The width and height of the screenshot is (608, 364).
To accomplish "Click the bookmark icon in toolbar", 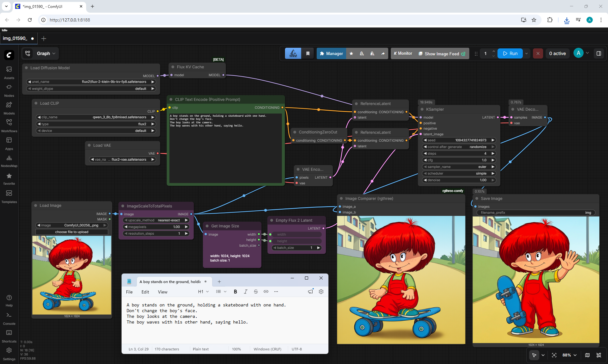I will point(308,53).
